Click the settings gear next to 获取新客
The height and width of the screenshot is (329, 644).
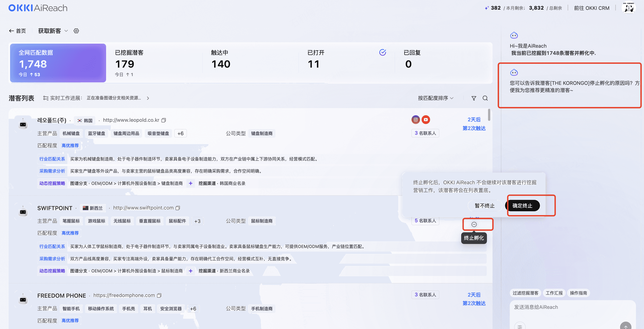pos(76,31)
